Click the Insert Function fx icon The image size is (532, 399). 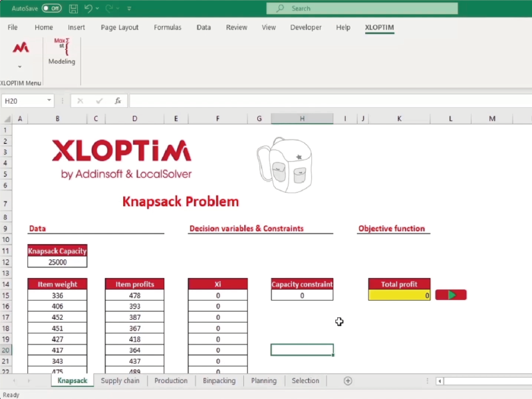pos(118,101)
